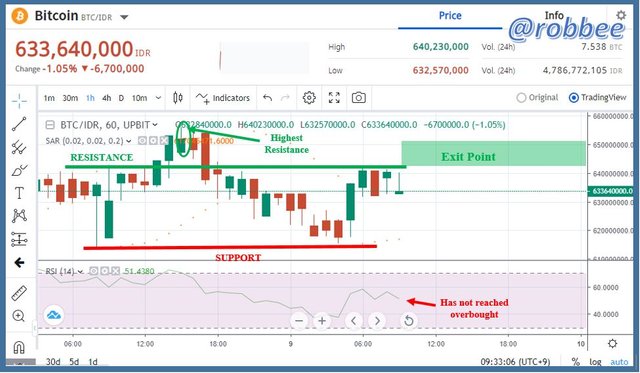Expand more timeframe options
Viewport: 640px width, 373px height.
[158, 98]
